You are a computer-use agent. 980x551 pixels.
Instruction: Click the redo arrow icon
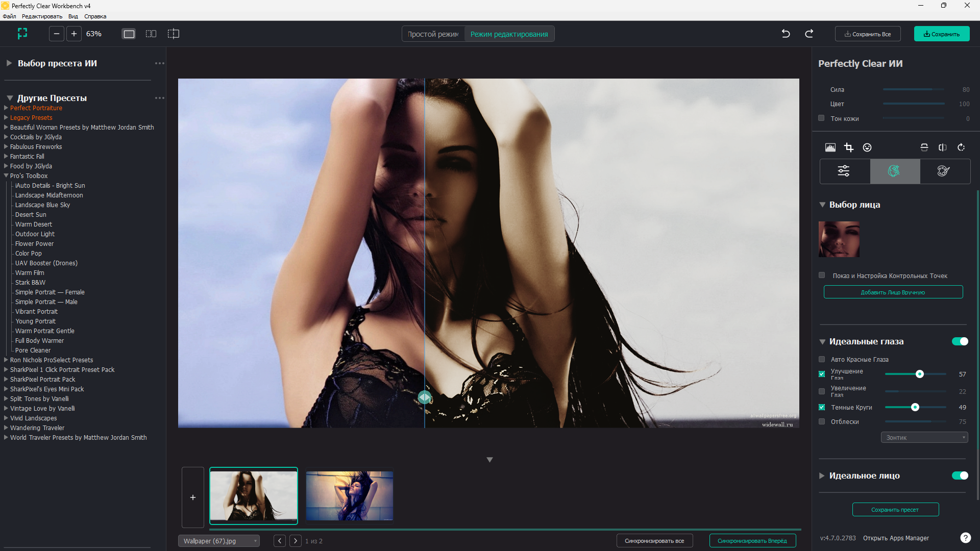809,34
